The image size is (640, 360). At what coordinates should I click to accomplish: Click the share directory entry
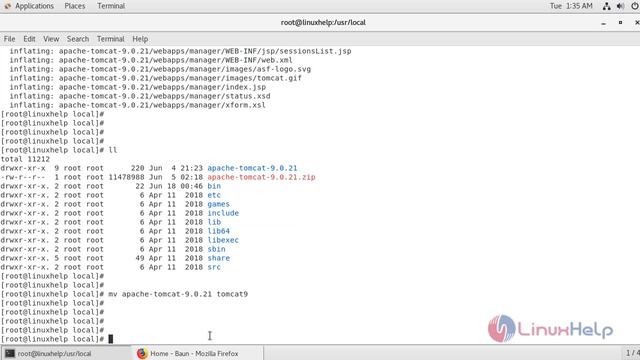[218, 258]
